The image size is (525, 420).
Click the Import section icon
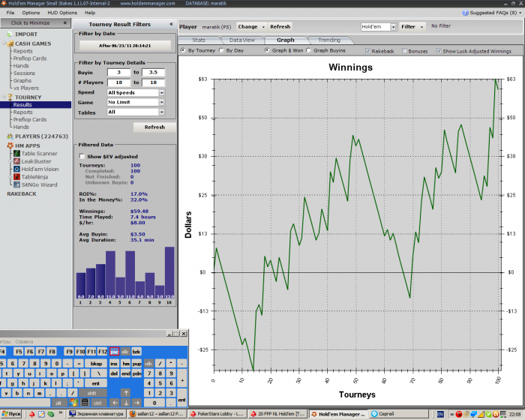pos(10,34)
